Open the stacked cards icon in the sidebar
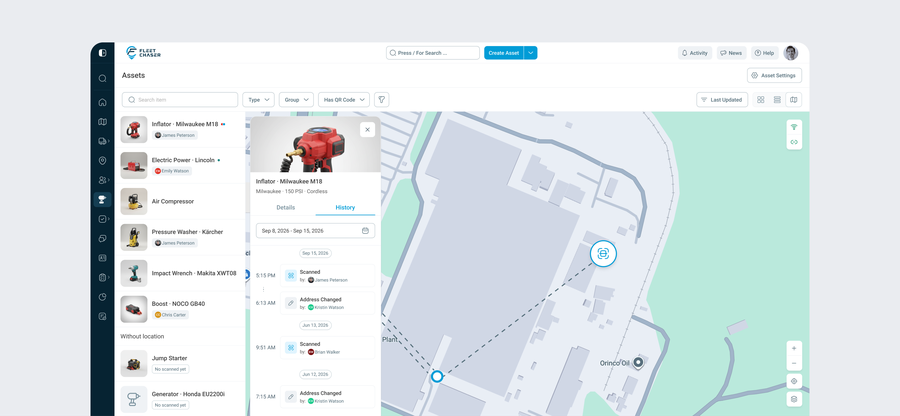This screenshot has height=416, width=900. pos(102,238)
